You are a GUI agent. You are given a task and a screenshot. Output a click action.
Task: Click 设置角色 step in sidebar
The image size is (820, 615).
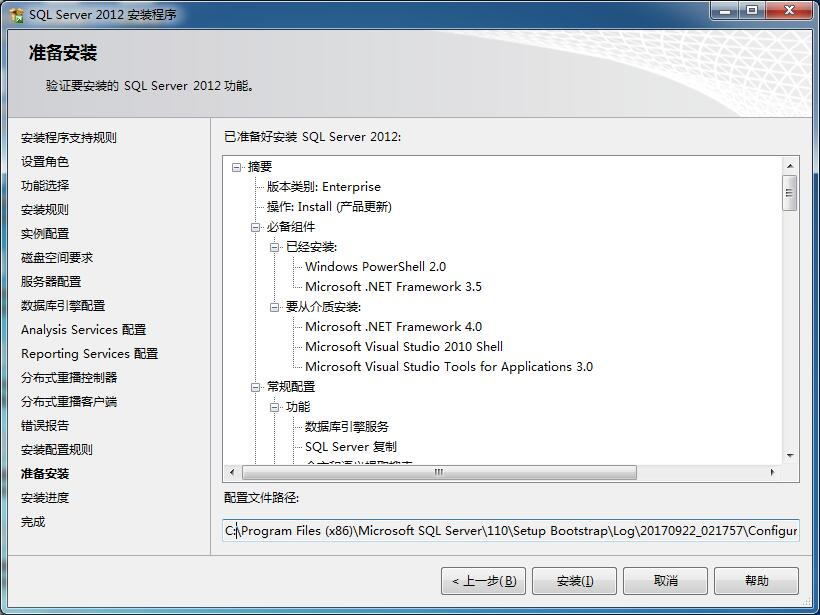click(x=45, y=162)
